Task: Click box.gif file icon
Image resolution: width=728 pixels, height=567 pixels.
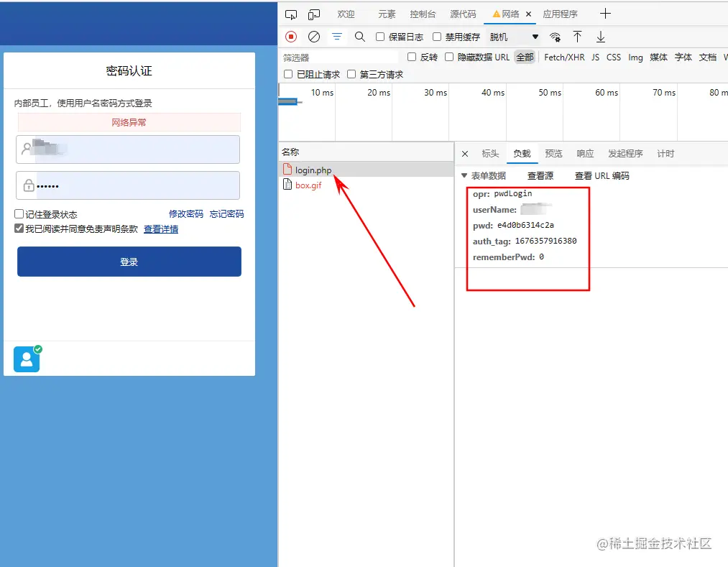Action: pyautogui.click(x=287, y=185)
